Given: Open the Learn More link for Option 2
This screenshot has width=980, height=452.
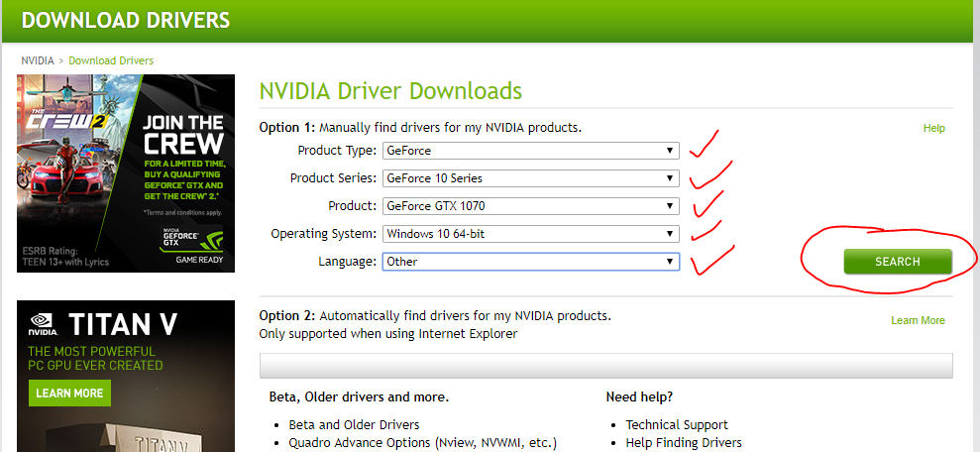Looking at the screenshot, I should click(918, 320).
